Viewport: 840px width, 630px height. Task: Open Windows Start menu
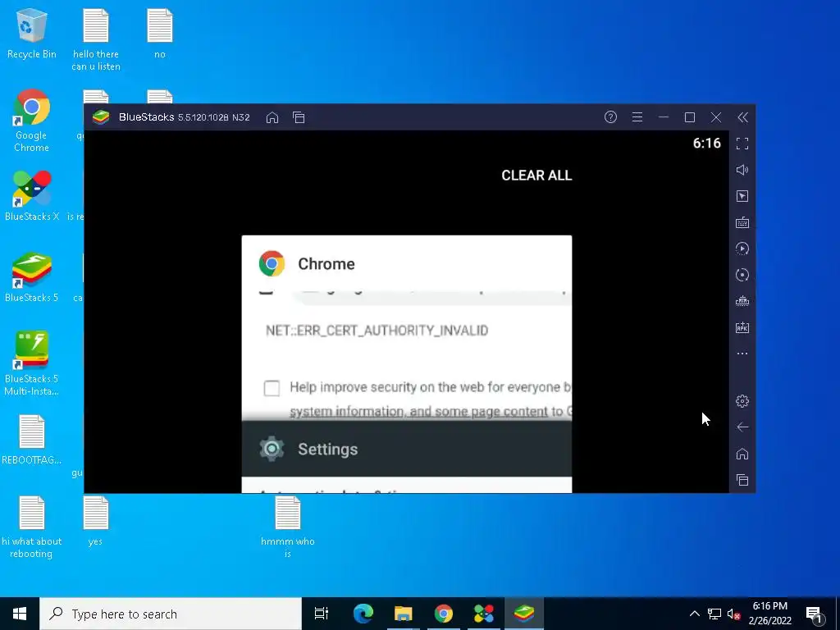point(20,614)
